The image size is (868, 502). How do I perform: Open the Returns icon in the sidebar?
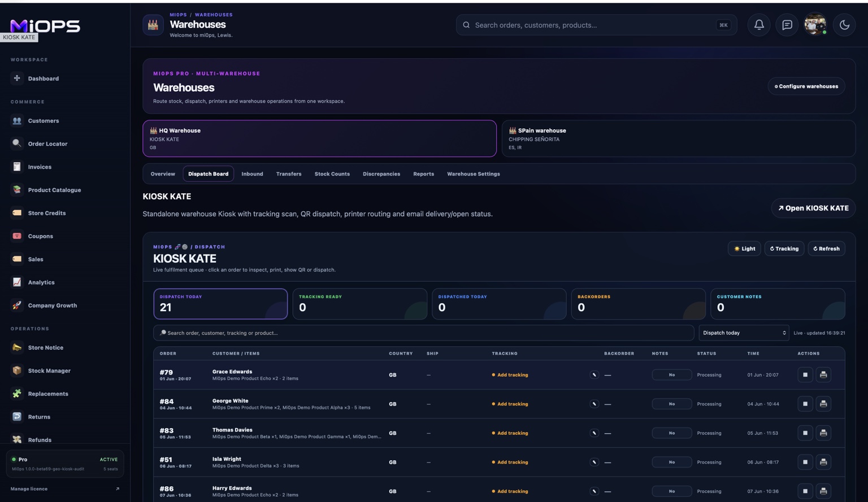[17, 417]
